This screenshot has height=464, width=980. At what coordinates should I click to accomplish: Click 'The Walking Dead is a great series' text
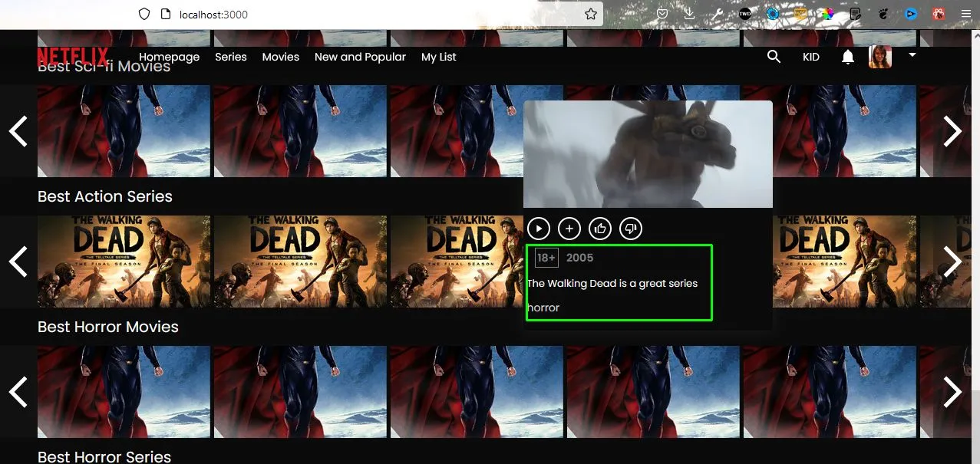[x=612, y=283]
